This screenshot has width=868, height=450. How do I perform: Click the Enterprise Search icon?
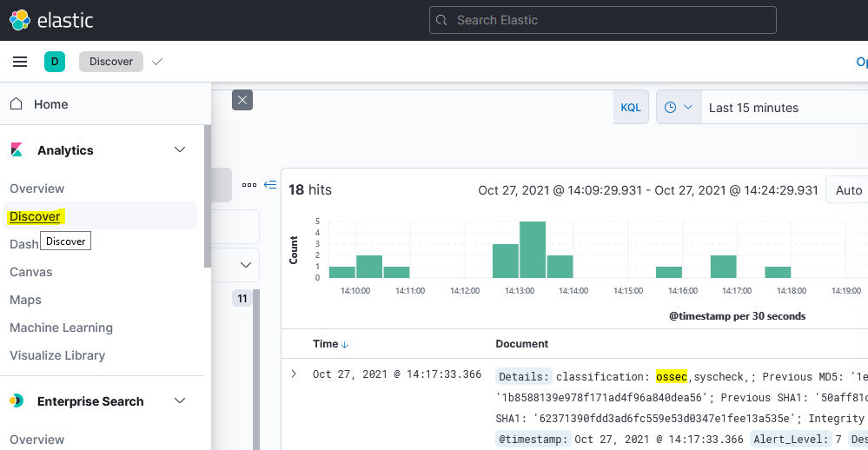17,400
